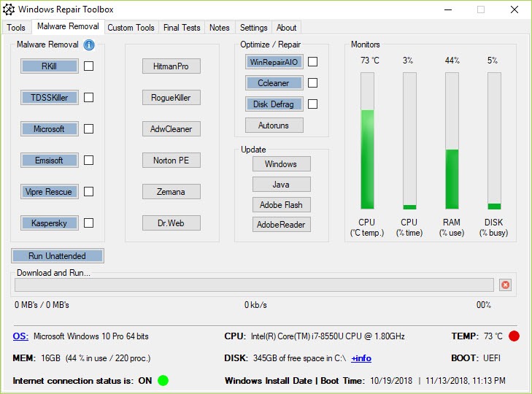
Task: Click the AdobeReader update button
Action: pos(281,224)
